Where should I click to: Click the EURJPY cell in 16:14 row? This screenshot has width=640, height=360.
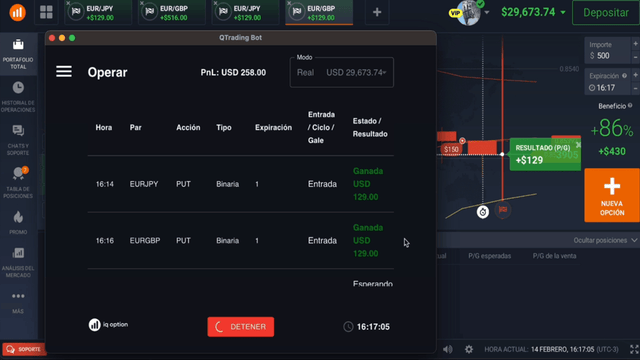[x=144, y=184]
